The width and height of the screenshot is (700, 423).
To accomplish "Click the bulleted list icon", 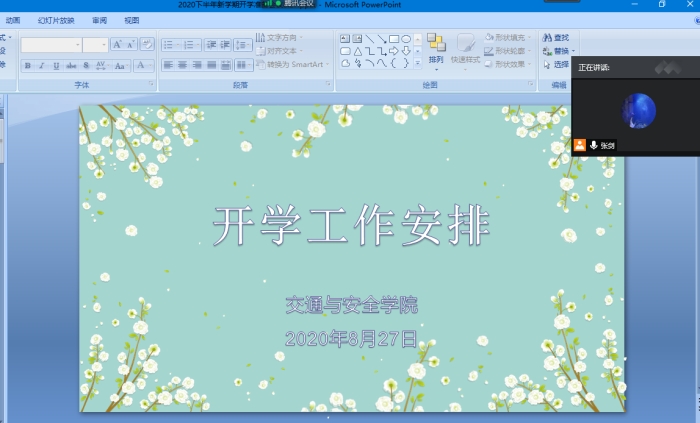I will (x=169, y=44).
